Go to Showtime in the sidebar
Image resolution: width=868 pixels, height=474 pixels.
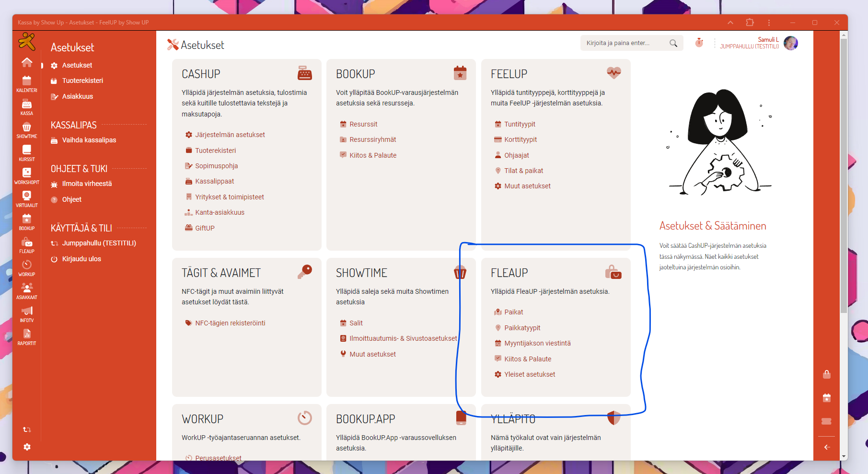tap(27, 129)
